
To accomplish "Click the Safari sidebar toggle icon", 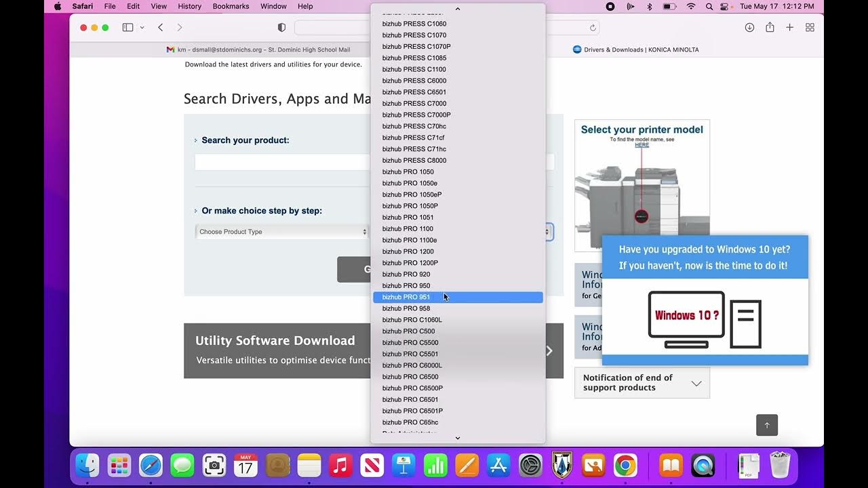I will tap(127, 27).
